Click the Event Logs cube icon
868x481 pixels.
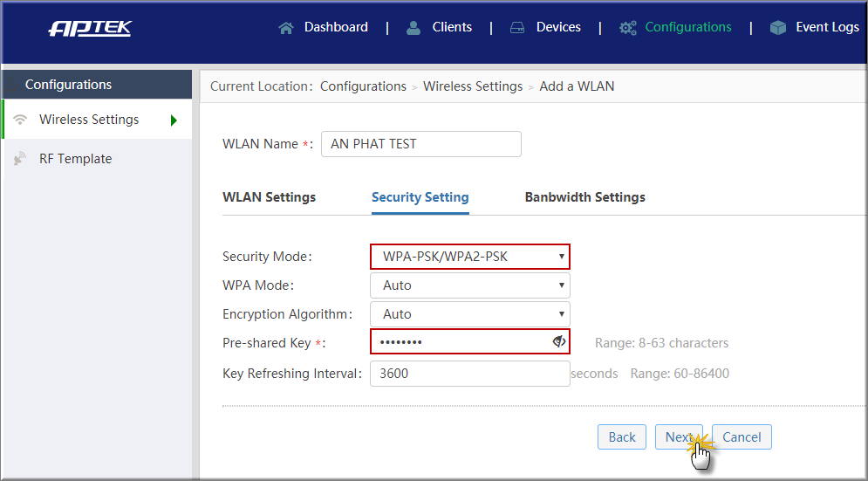tap(778, 28)
